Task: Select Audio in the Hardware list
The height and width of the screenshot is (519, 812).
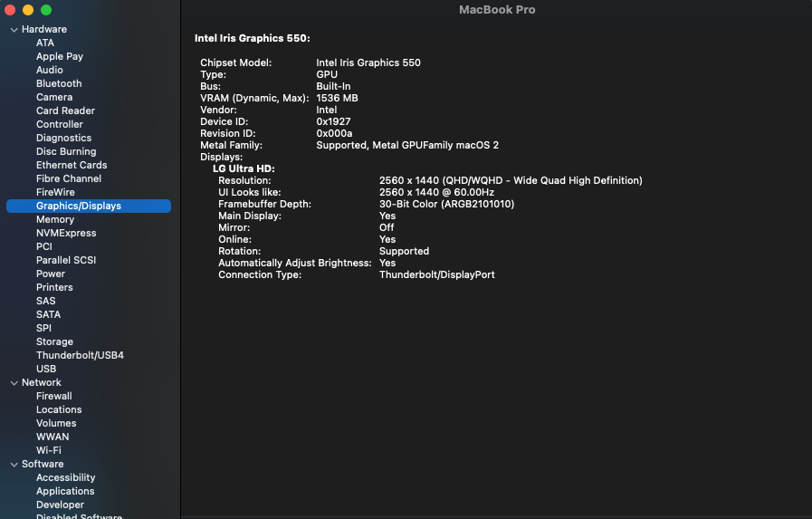Action: click(x=49, y=70)
